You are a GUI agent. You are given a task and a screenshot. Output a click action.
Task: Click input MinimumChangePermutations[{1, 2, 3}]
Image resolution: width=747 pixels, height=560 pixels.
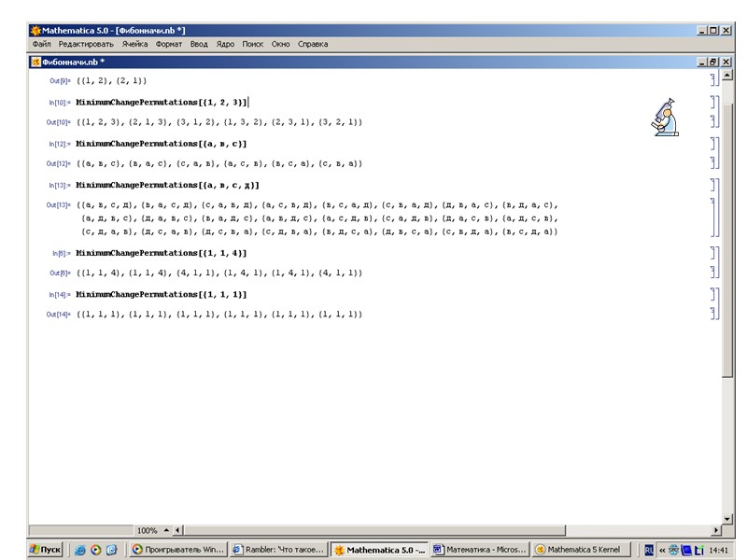[x=162, y=103]
